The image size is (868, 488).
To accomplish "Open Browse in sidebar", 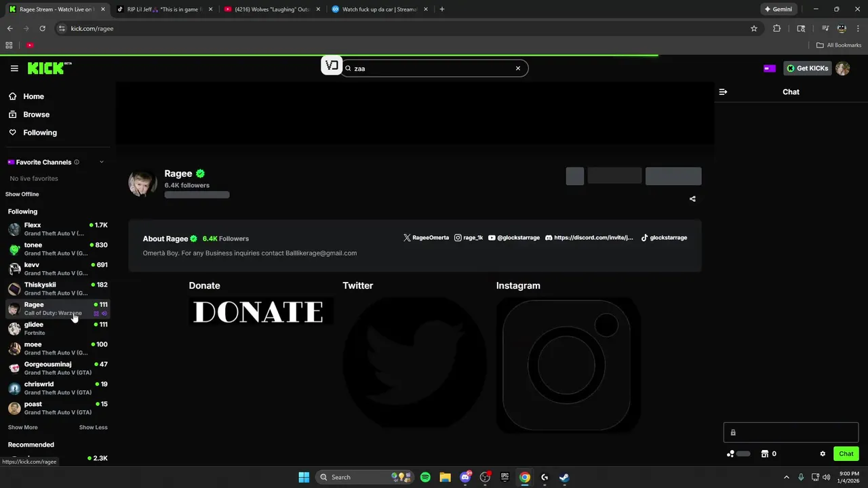I will (29, 115).
